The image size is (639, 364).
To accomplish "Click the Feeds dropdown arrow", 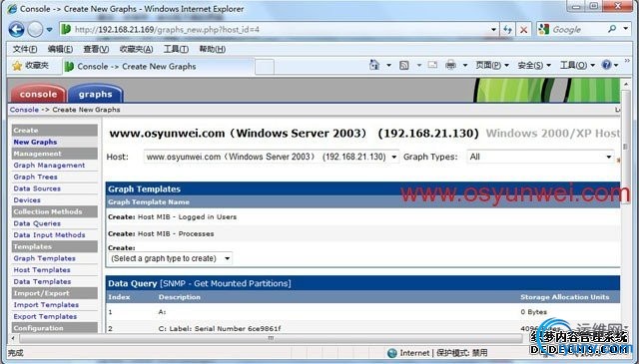I will [418, 65].
